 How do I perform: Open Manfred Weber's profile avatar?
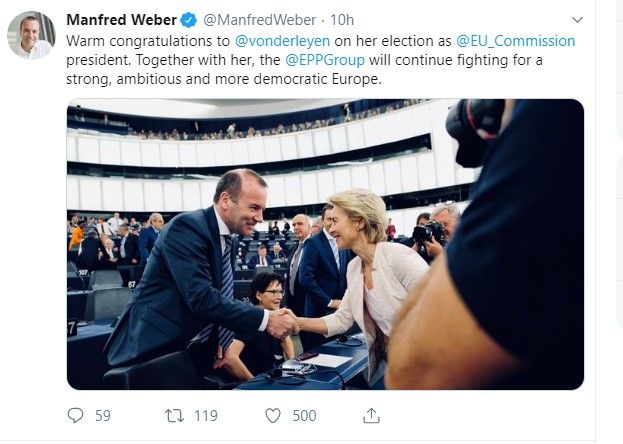(x=31, y=35)
